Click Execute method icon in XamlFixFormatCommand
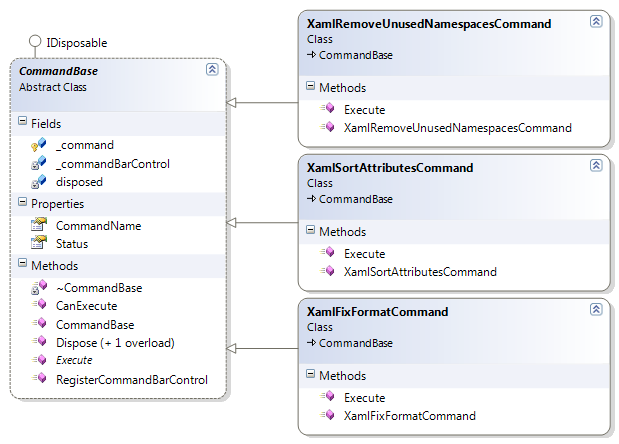This screenshot has height=444, width=619. tap(327, 396)
